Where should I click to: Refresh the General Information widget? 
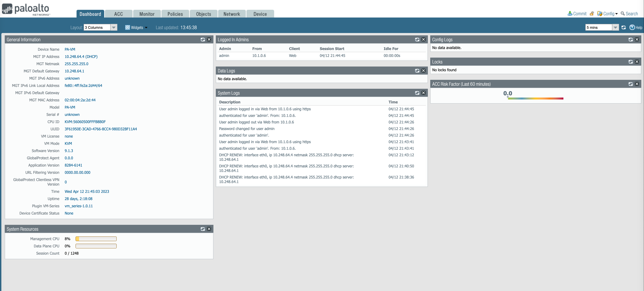point(203,39)
